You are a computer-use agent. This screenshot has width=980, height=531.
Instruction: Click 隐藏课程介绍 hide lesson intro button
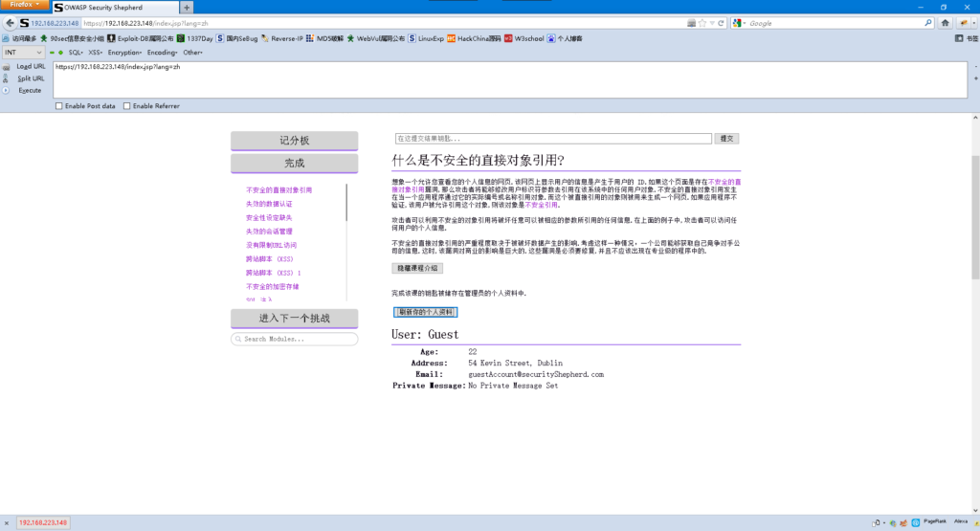click(x=417, y=268)
